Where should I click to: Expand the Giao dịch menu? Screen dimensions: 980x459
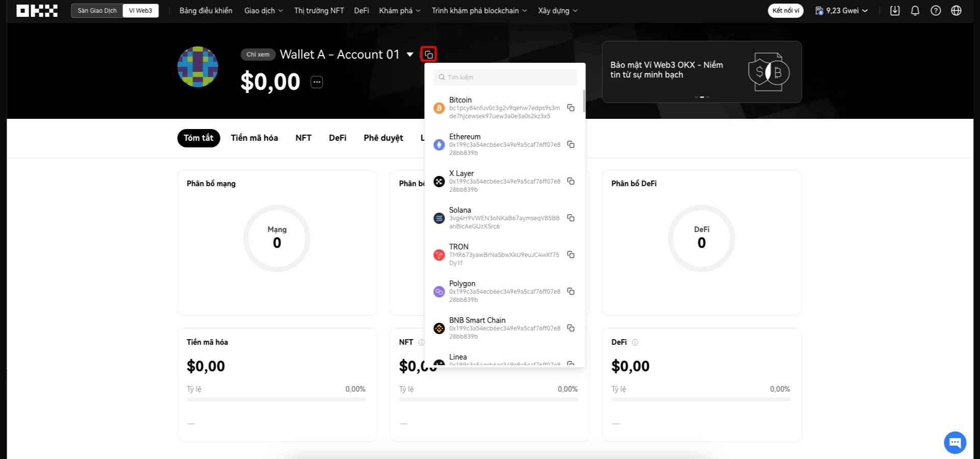point(263,11)
